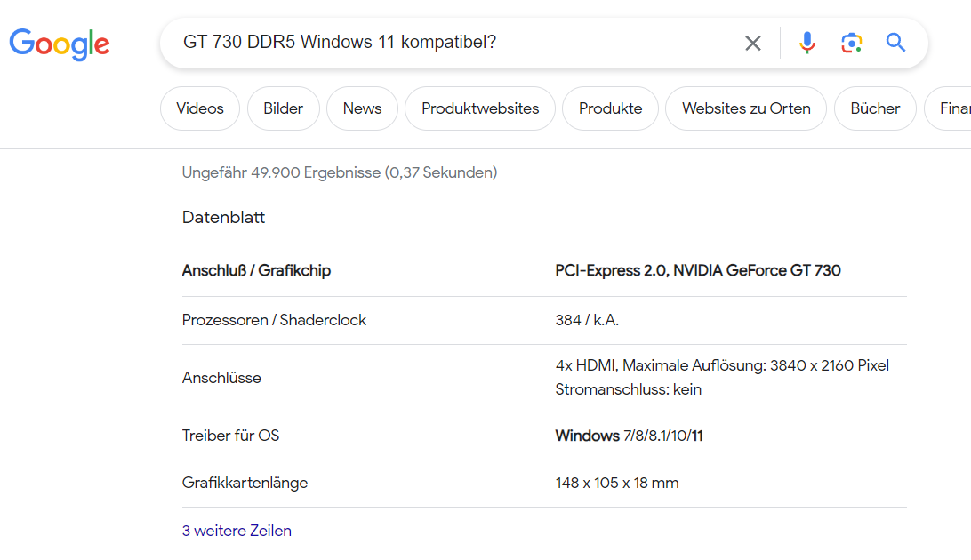Switch to the Bücher filter
Image resolution: width=971 pixels, height=560 pixels.
(875, 108)
